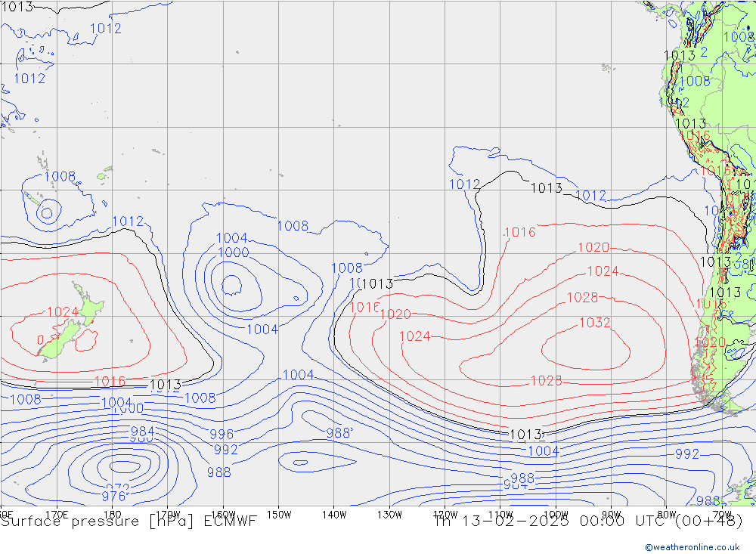Click the 1004 label above the 1000 low
Screen dimensions: 756x554
(232, 239)
